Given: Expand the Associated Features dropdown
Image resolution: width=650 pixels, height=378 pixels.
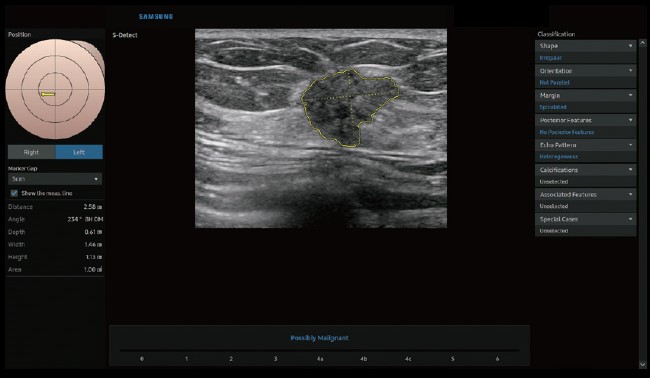Looking at the screenshot, I should (x=585, y=194).
